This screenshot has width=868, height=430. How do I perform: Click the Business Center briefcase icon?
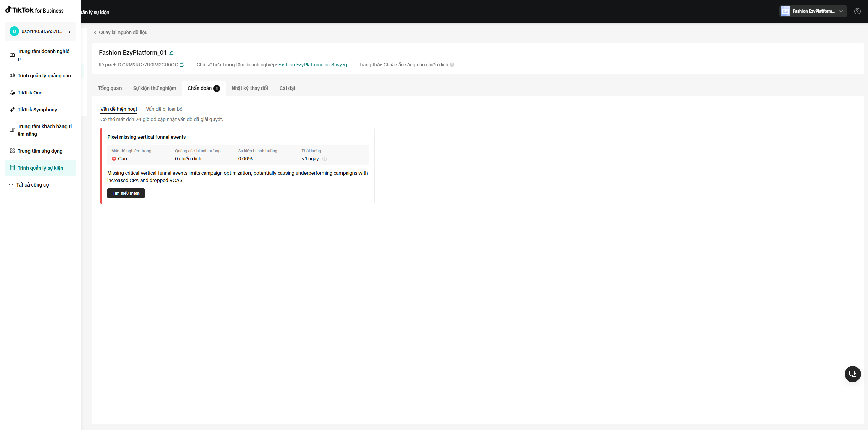[12, 55]
